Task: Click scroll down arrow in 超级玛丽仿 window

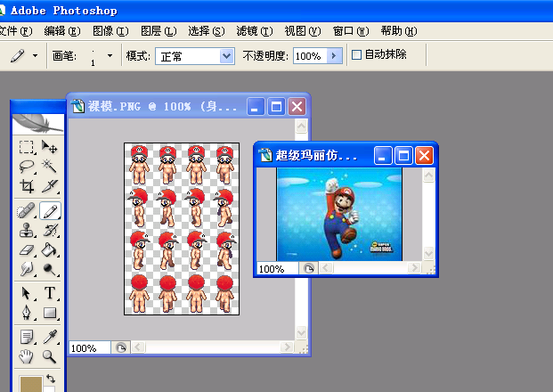Action: pyautogui.click(x=428, y=253)
